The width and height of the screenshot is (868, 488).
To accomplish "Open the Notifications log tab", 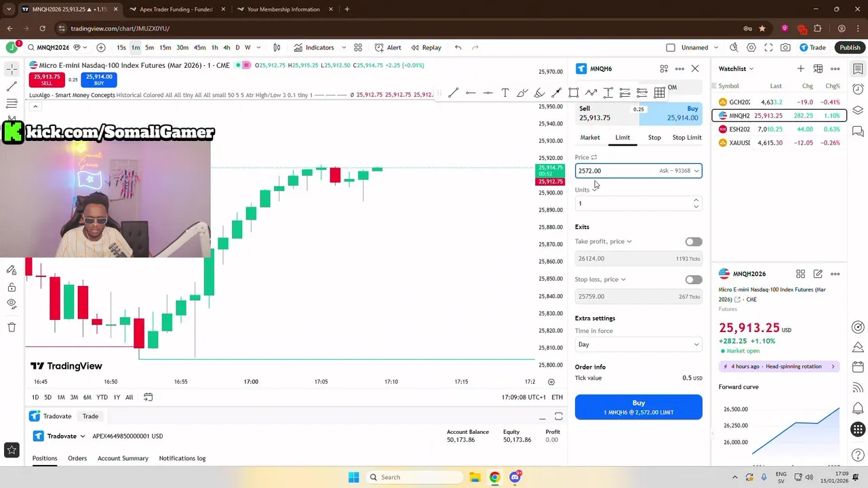I will click(182, 458).
